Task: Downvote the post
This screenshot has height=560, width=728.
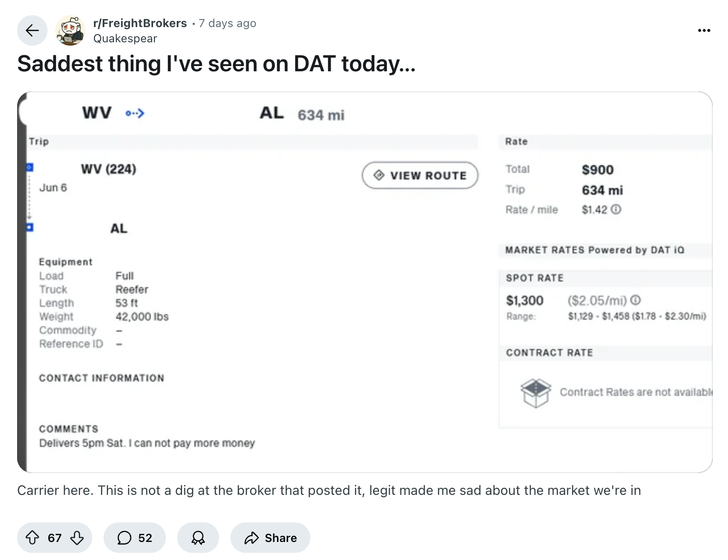Action: pos(77,538)
